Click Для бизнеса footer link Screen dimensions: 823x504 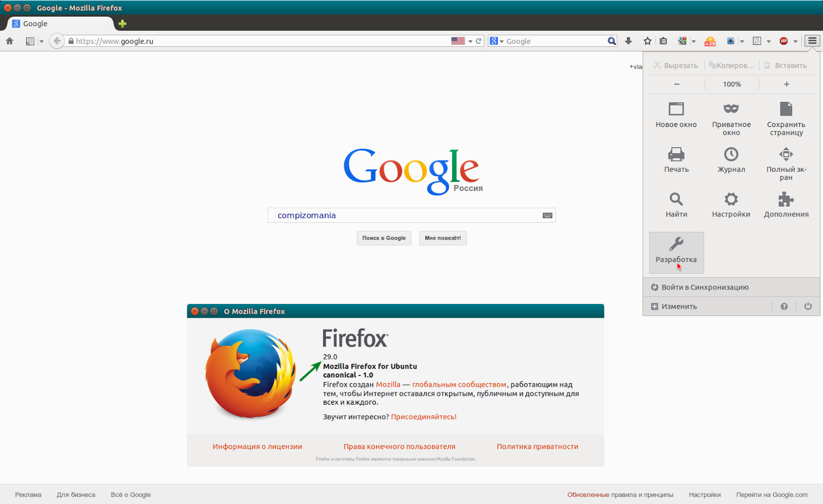tap(76, 495)
